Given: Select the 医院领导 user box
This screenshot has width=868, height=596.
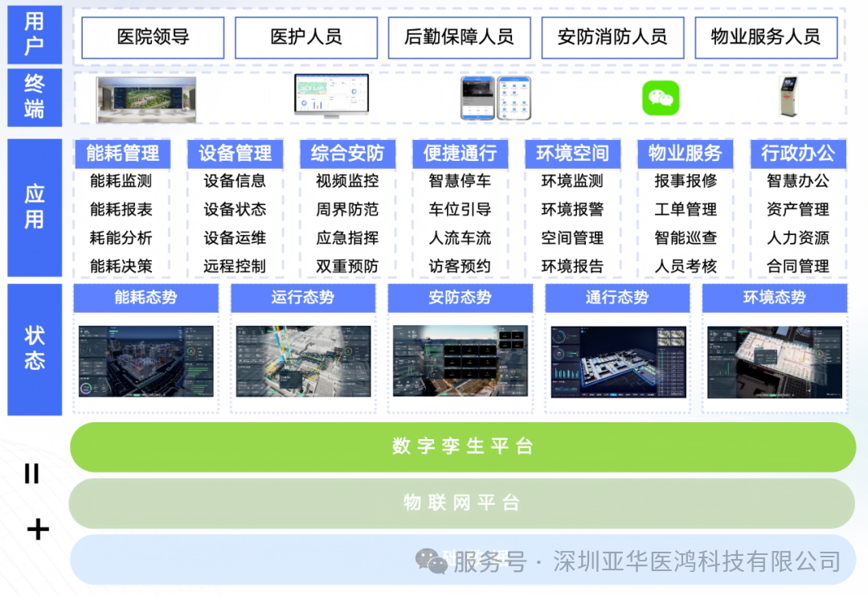Looking at the screenshot, I should 151,37.
